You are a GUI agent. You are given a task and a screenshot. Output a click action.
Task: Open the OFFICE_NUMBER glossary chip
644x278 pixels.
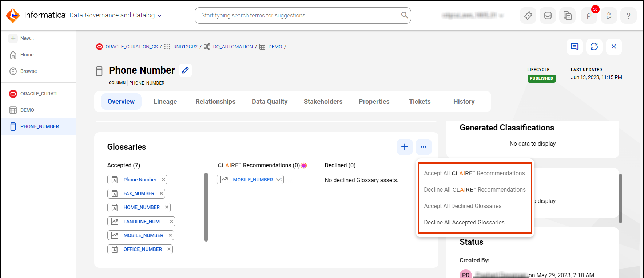pos(143,249)
